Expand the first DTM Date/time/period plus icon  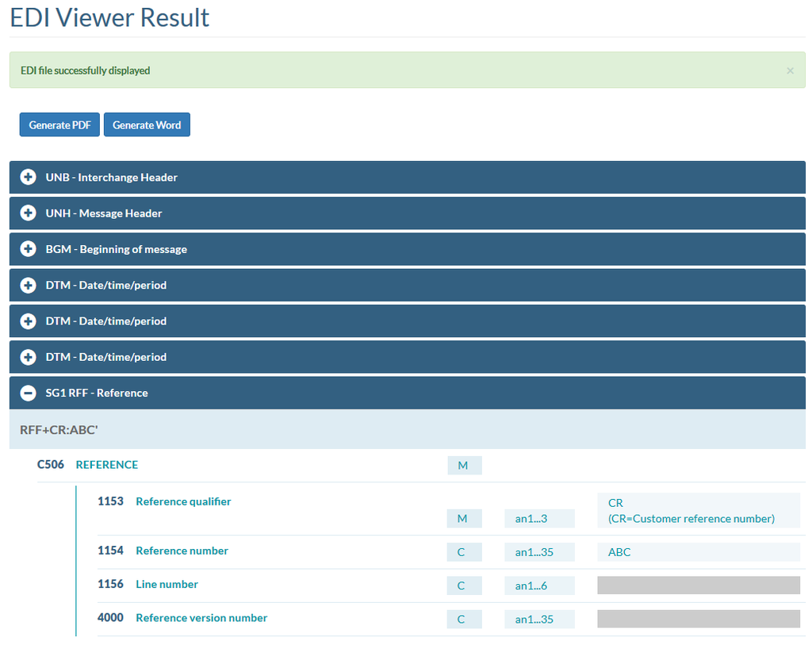[28, 285]
